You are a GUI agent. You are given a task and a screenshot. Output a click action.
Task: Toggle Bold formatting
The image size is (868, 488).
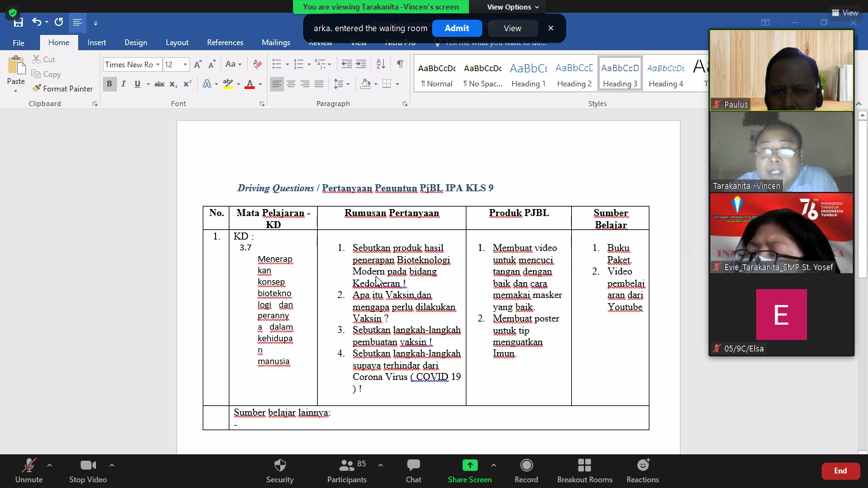(109, 84)
